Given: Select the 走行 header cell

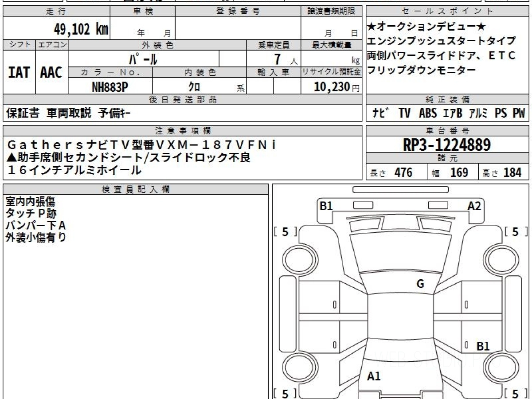Looking at the screenshot, I should pyautogui.click(x=56, y=12).
